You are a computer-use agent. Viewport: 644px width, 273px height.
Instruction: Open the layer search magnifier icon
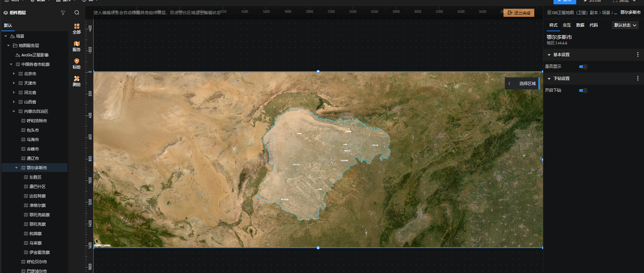77,13
